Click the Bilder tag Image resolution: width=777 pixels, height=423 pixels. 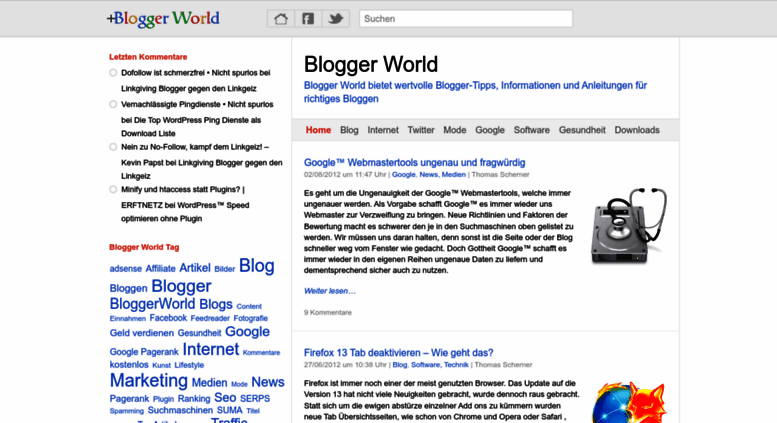pyautogui.click(x=224, y=269)
